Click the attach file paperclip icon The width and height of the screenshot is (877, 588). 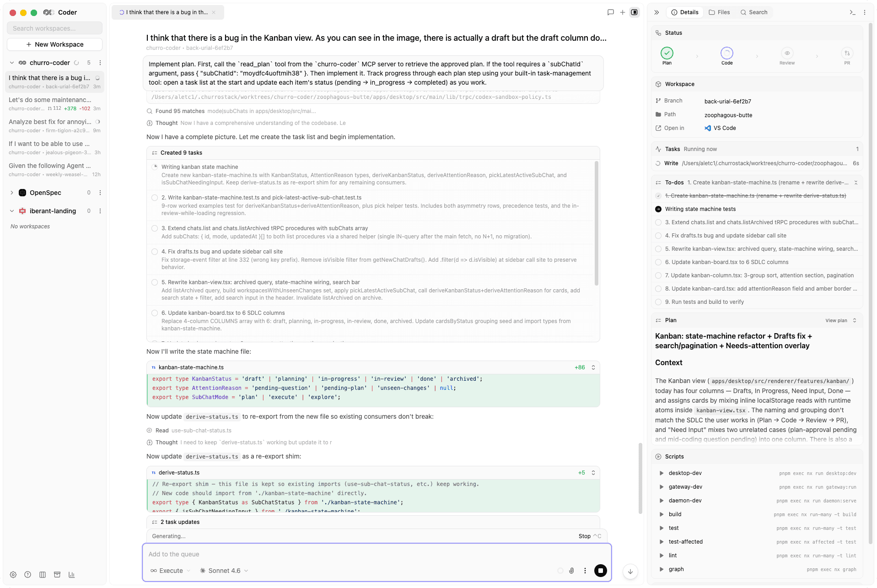pos(571,571)
